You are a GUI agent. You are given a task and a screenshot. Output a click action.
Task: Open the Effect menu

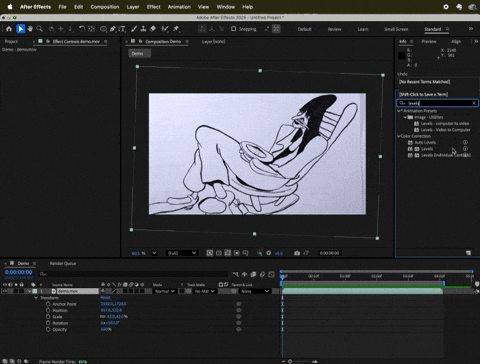153,7
